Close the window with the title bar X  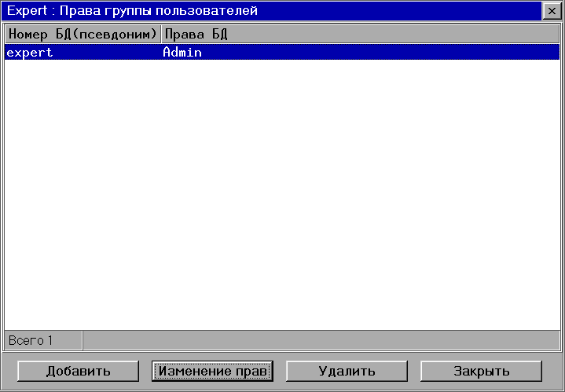[x=552, y=12]
